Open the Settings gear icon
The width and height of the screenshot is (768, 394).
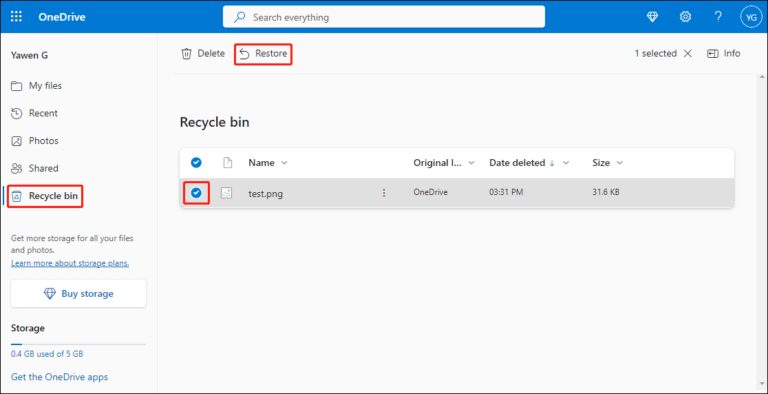coord(685,17)
